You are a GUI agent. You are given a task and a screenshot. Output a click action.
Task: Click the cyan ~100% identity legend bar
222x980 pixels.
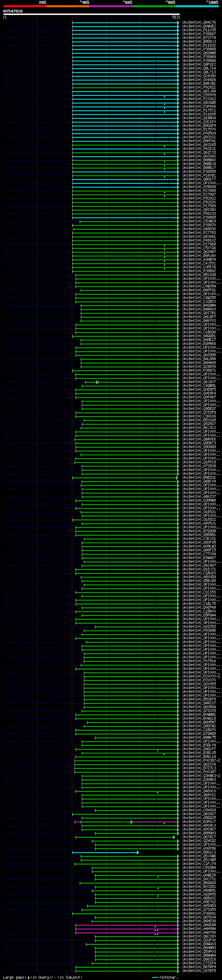click(197, 6)
